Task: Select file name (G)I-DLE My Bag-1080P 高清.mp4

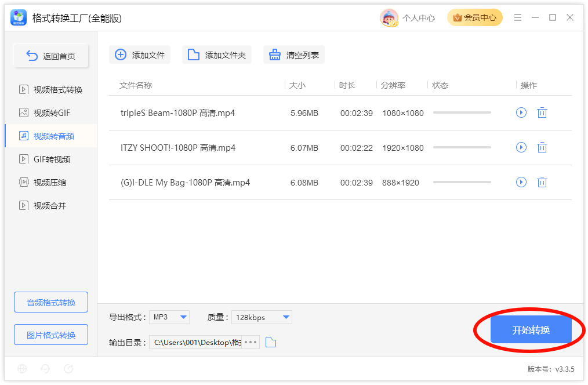Action: [185, 183]
